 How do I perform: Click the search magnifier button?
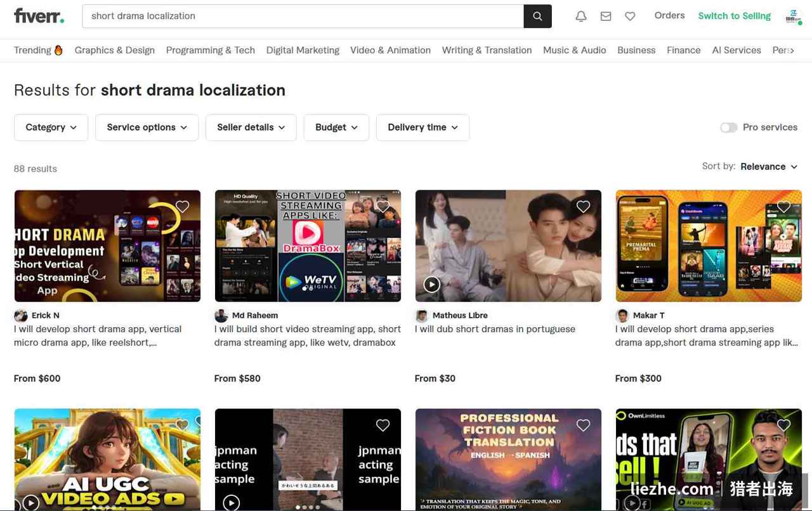(x=537, y=16)
